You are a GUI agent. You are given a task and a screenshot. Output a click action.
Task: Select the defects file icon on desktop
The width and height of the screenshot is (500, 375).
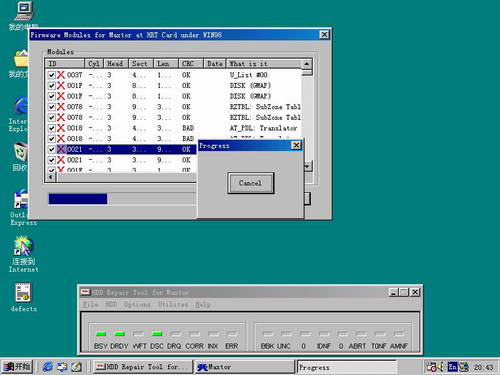coord(23,297)
